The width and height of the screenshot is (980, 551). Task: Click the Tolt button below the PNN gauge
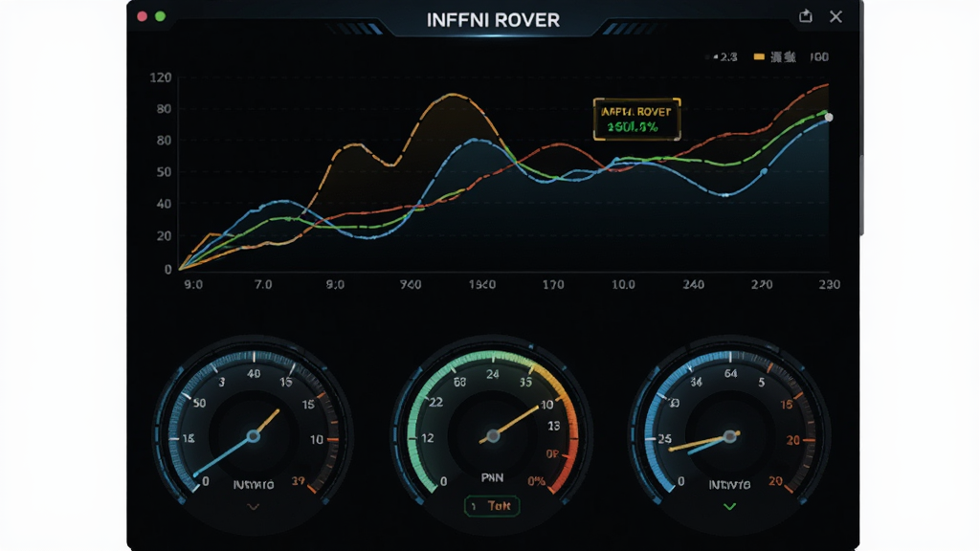(492, 506)
